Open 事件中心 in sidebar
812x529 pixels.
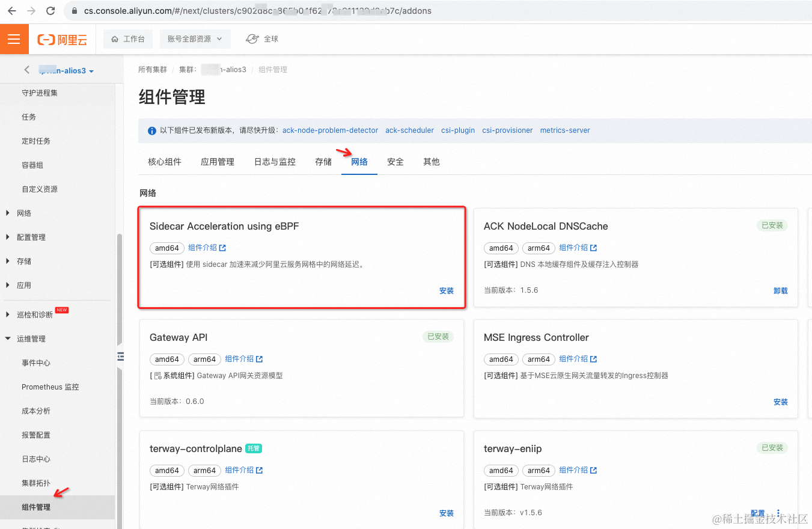(36, 363)
